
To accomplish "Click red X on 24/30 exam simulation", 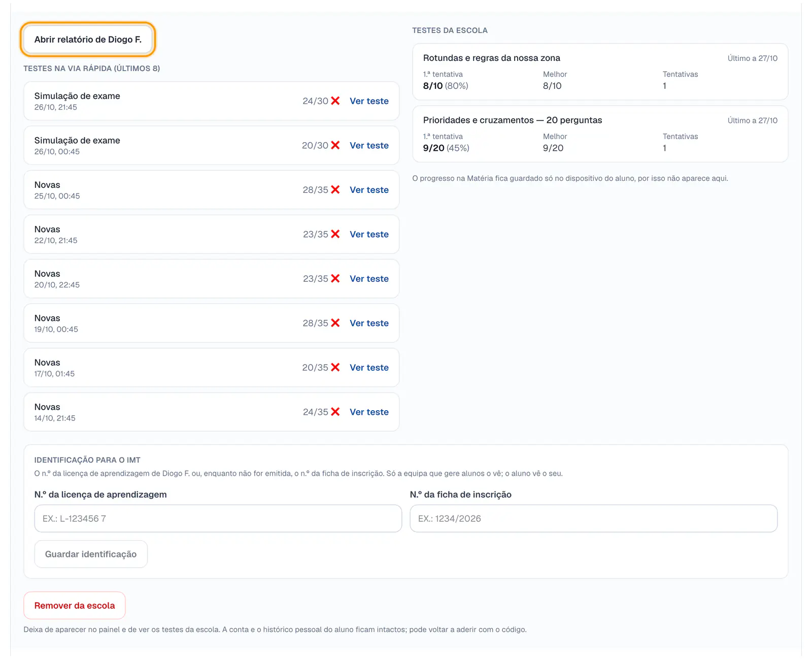I will pyautogui.click(x=335, y=101).
